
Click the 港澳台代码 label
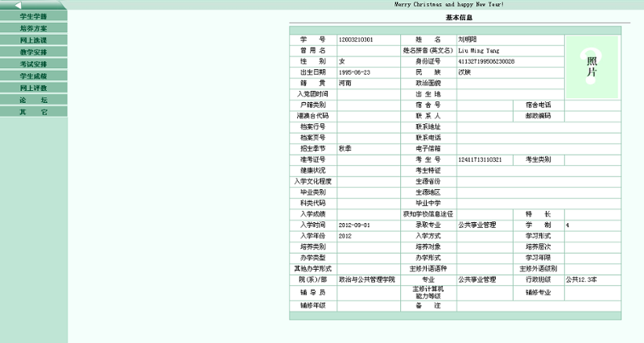[x=313, y=116]
